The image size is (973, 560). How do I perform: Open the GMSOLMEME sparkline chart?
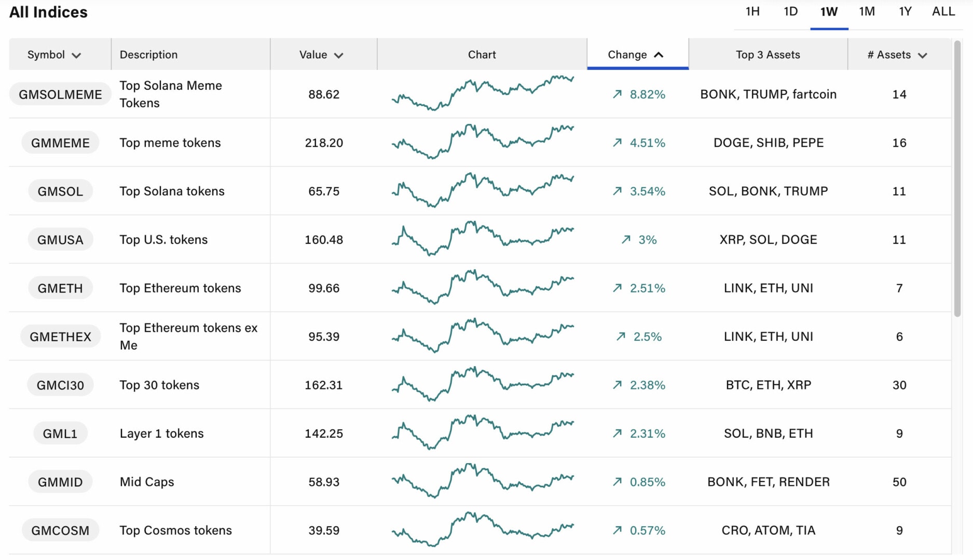point(483,93)
